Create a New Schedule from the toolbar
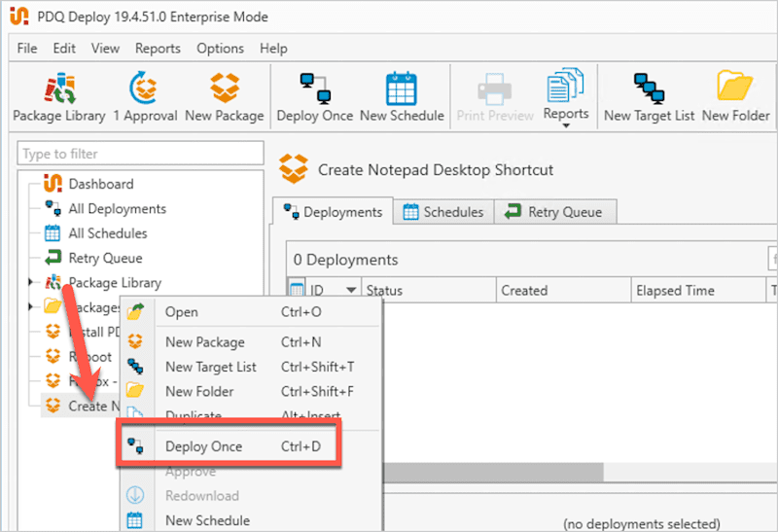 tap(402, 97)
